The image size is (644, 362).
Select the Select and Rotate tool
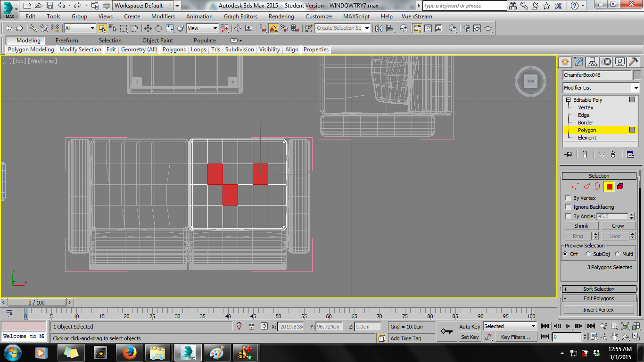point(158,28)
